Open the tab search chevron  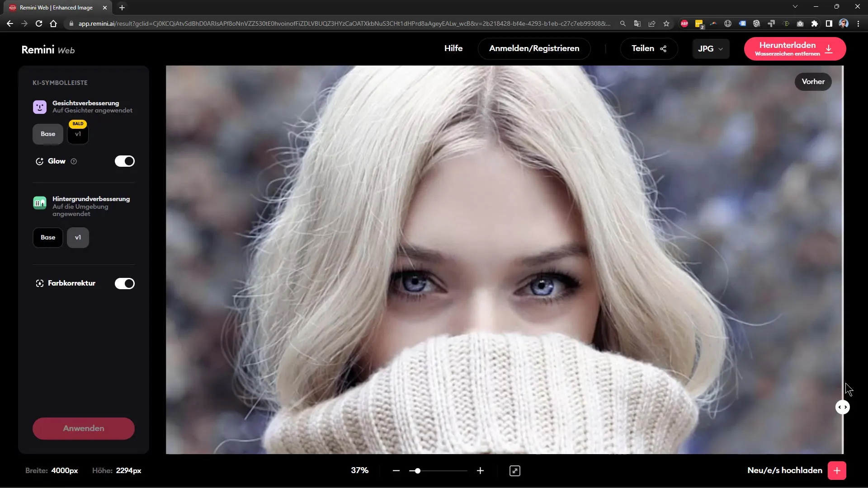795,7
